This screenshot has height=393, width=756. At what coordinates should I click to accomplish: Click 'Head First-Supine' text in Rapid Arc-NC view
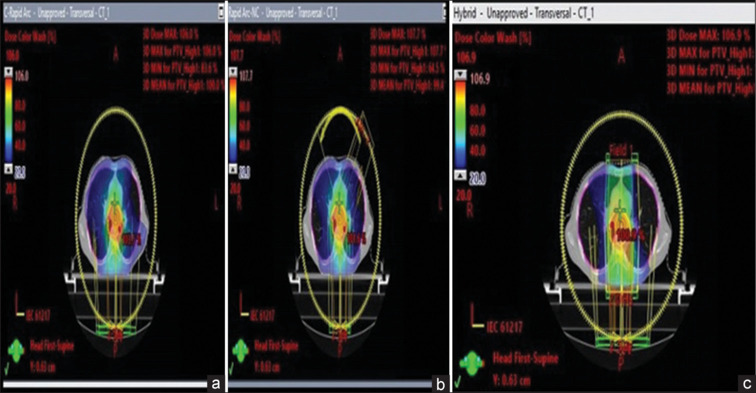pyautogui.click(x=276, y=346)
